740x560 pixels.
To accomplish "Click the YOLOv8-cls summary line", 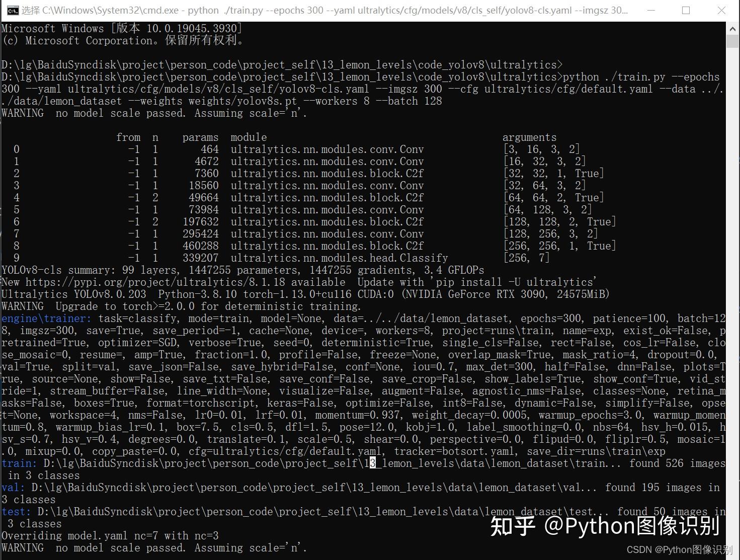I will 241,270.
